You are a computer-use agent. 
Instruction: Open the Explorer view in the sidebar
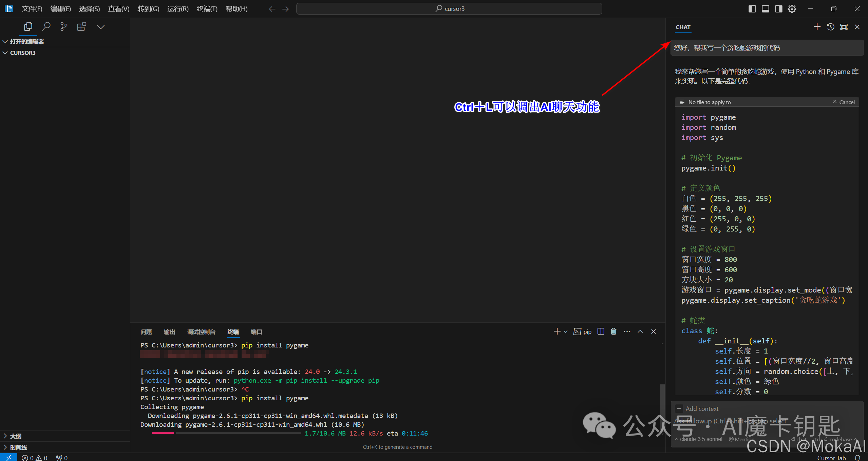coord(28,26)
